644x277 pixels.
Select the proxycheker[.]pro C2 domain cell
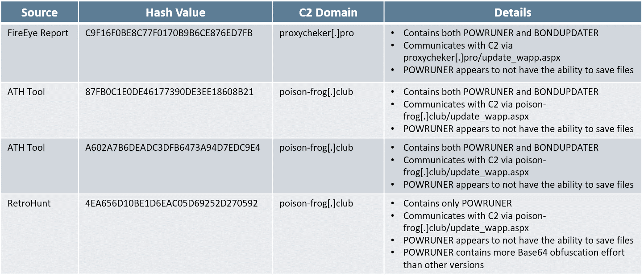click(x=316, y=33)
